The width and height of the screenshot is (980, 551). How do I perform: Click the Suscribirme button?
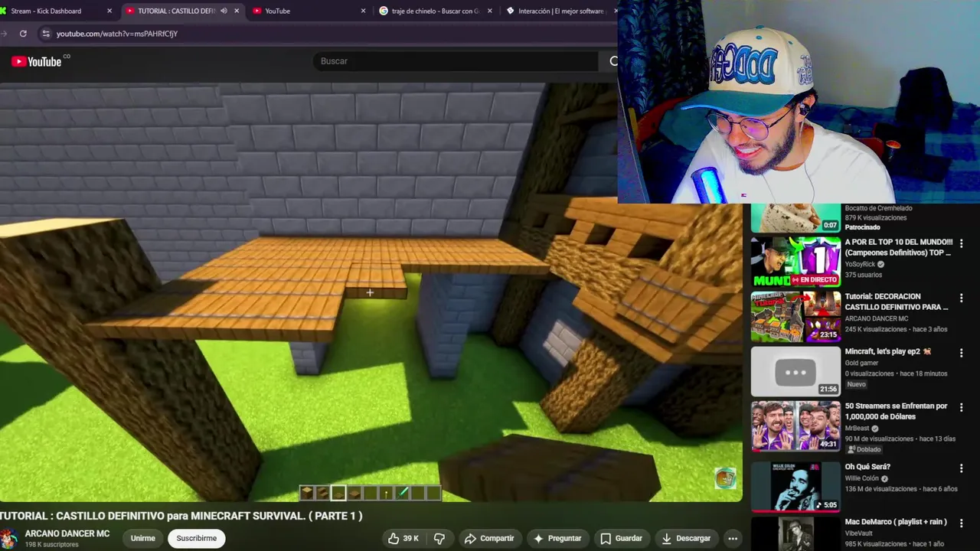pos(196,538)
